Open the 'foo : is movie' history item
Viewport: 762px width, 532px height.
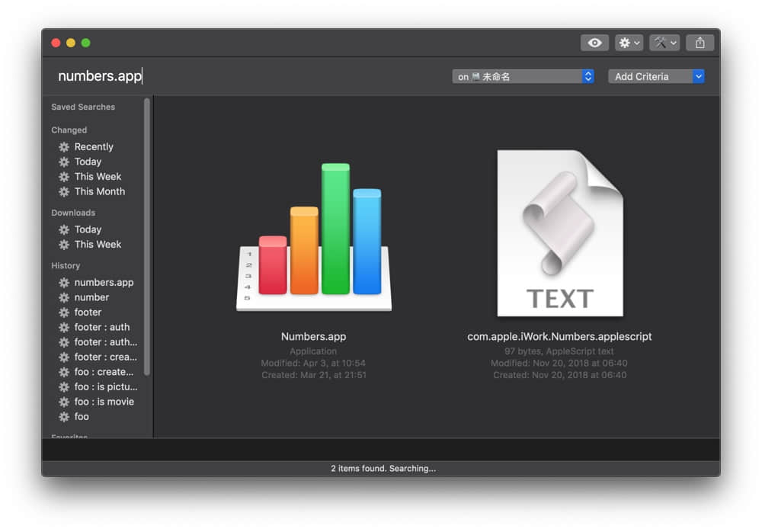[x=104, y=402]
